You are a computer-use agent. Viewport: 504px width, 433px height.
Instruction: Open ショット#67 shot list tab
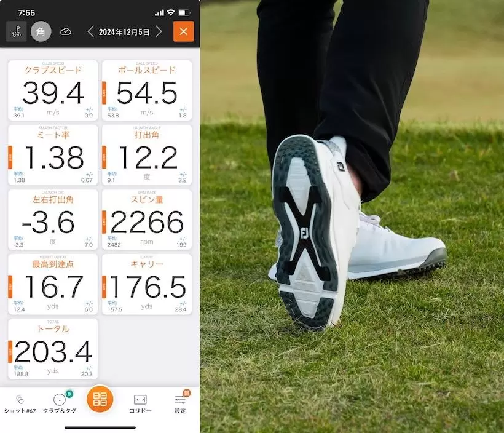point(20,403)
